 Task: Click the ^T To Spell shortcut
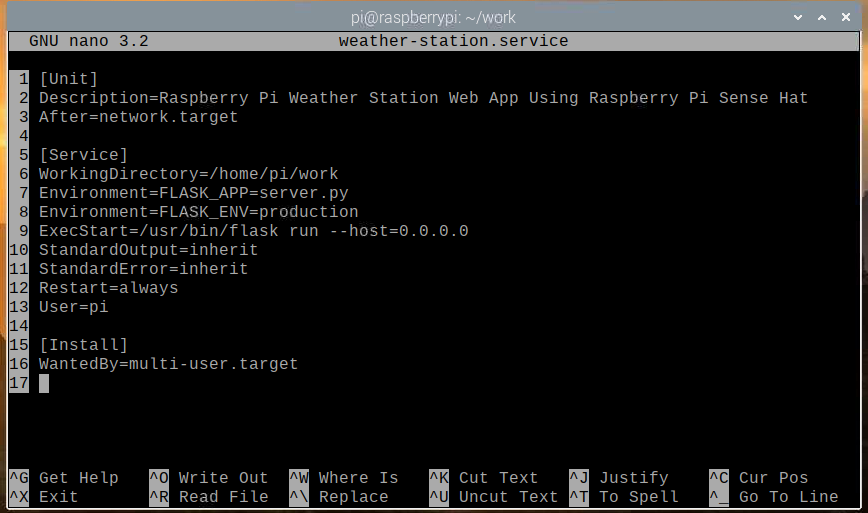click(x=624, y=497)
